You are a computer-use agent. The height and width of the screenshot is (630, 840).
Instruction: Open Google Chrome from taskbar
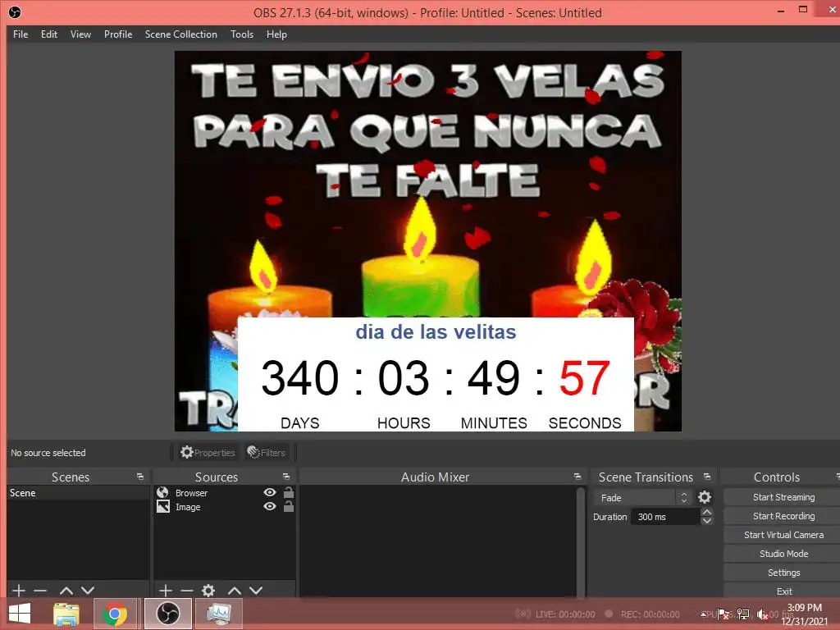(114, 614)
